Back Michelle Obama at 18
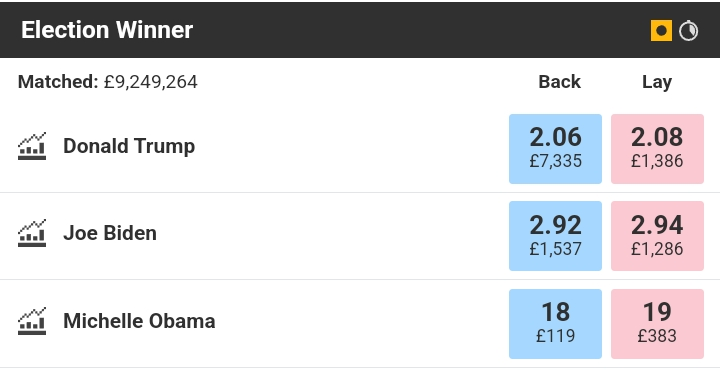The height and width of the screenshot is (370, 720). point(555,324)
